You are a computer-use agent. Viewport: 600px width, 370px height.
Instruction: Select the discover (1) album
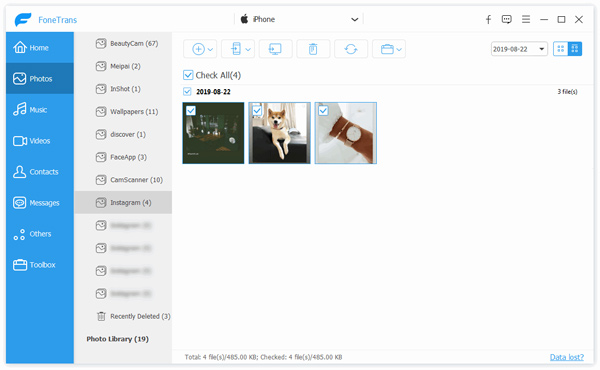click(x=124, y=134)
